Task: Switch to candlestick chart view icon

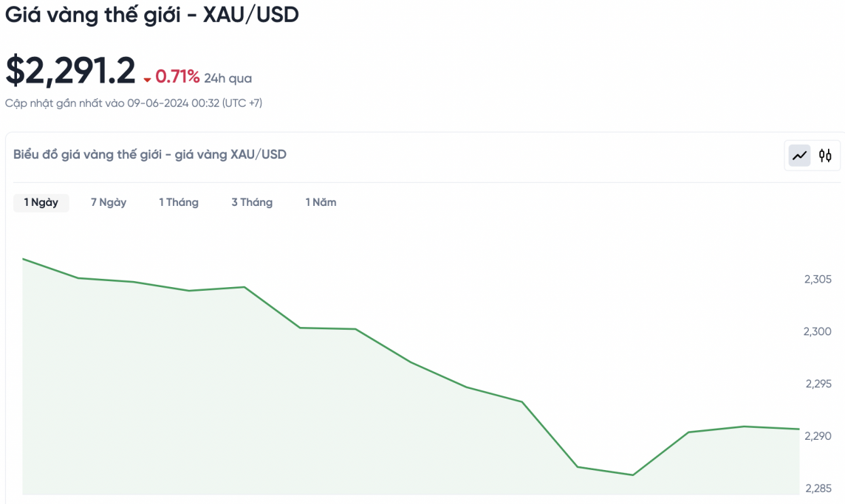Action: [x=825, y=156]
